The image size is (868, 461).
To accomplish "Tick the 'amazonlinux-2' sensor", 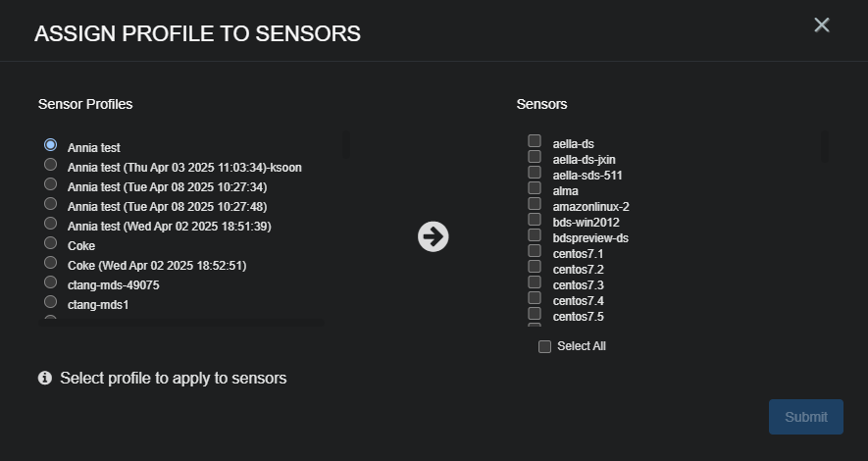I will (535, 204).
